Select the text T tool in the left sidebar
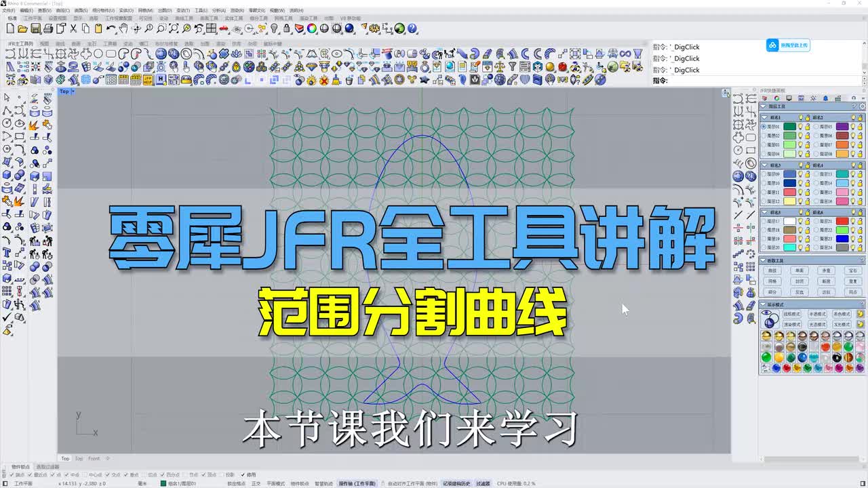 coord(7,253)
